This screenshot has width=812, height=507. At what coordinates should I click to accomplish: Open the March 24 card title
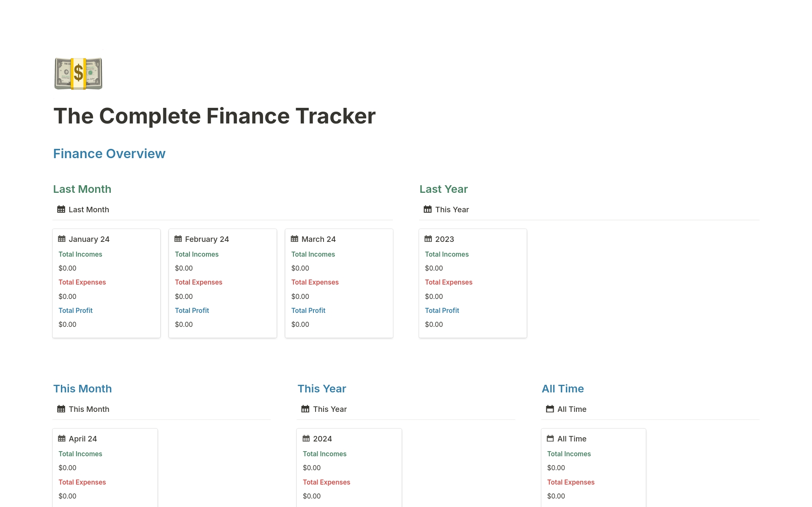318,239
